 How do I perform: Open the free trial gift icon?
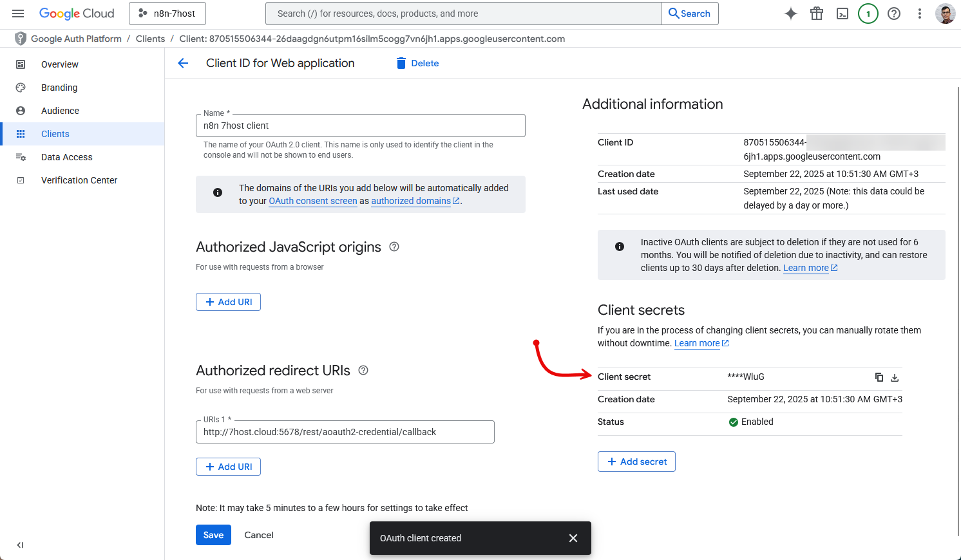pos(817,14)
